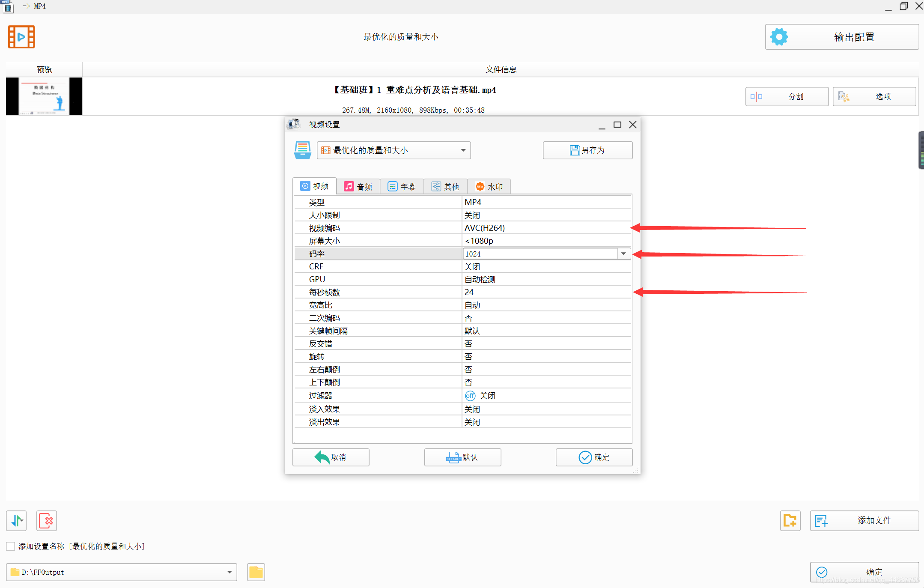Click the 分割 split button
Screen dimensions: 924x588
tap(787, 97)
